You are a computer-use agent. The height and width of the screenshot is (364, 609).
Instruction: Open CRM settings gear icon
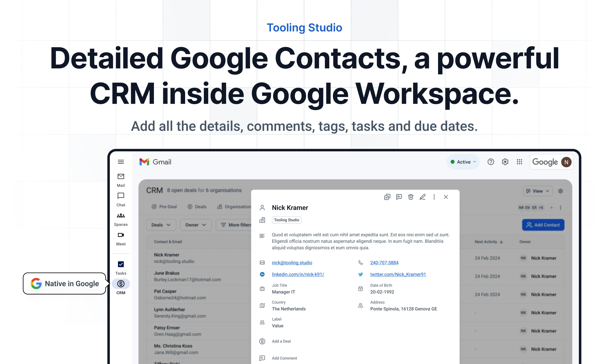560,191
